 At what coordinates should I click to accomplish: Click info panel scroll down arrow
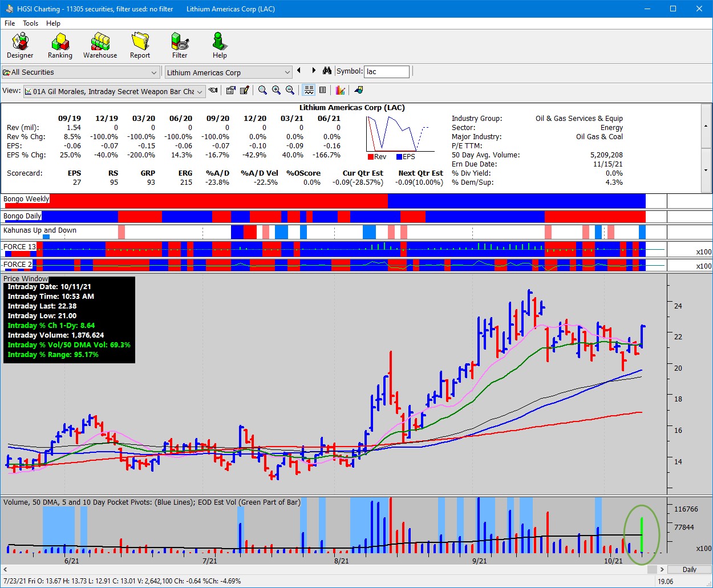tap(706, 170)
